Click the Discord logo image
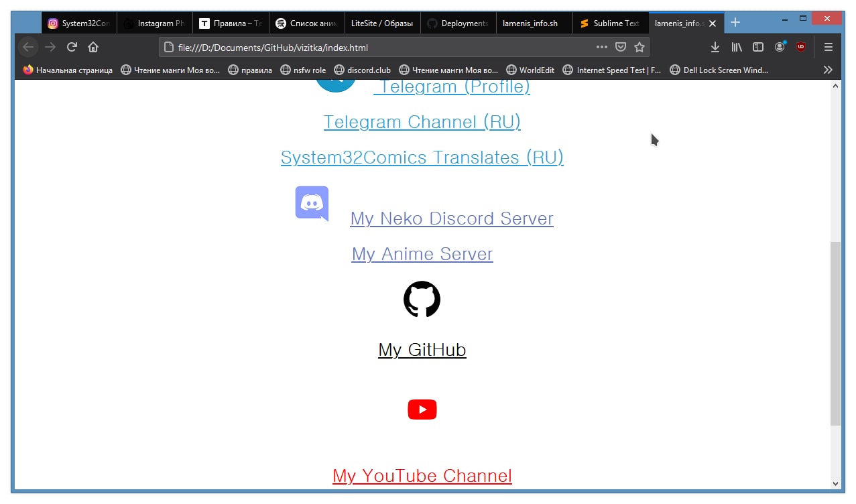Viewport: 856px width, 504px height. (312, 203)
